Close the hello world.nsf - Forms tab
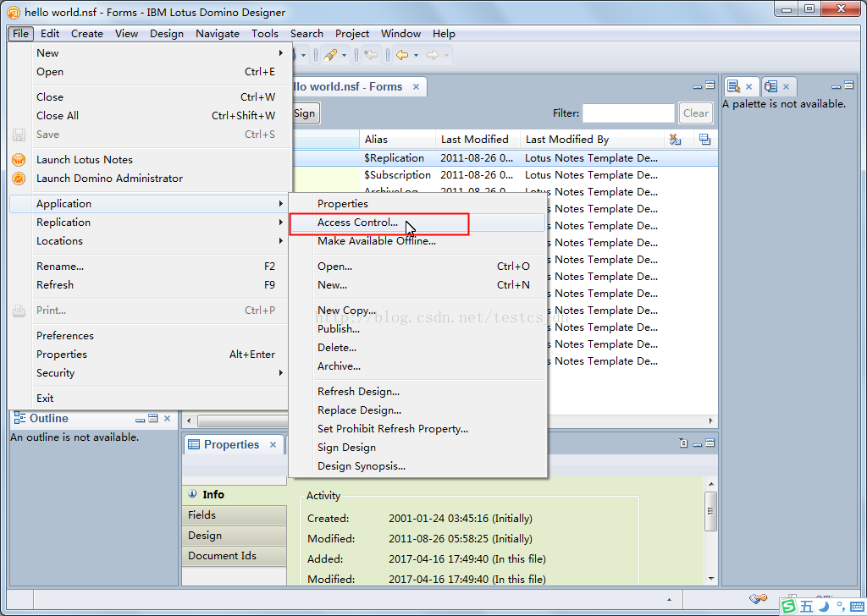The width and height of the screenshot is (867, 616). [416, 87]
